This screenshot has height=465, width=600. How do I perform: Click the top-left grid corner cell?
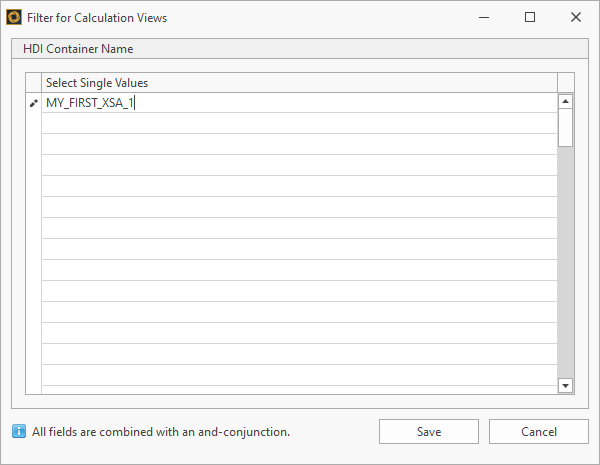pos(33,82)
